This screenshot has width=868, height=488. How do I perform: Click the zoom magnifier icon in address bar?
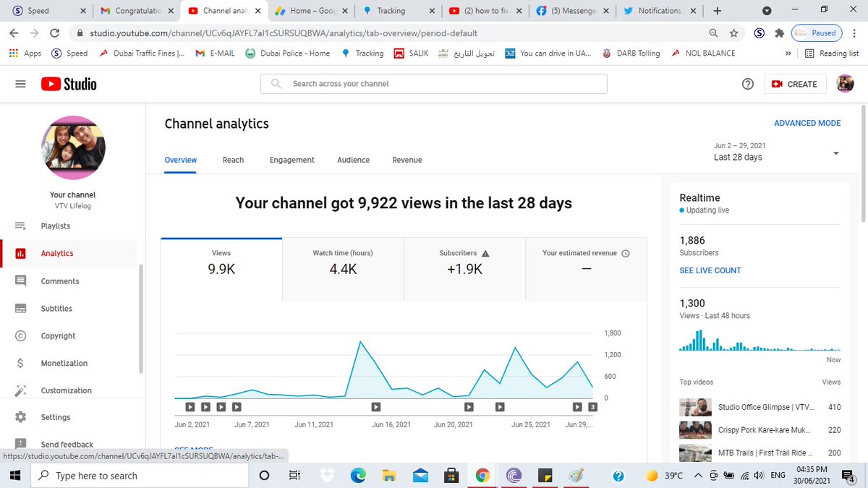(x=714, y=33)
